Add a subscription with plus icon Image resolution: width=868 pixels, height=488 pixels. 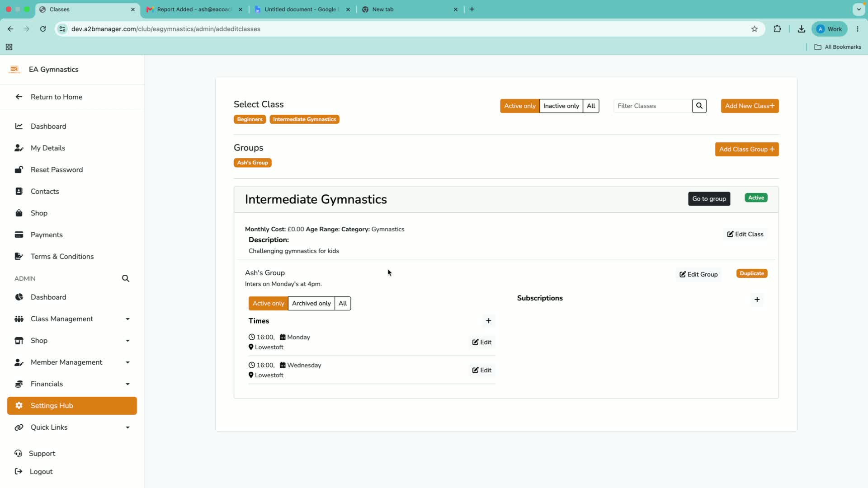757,300
